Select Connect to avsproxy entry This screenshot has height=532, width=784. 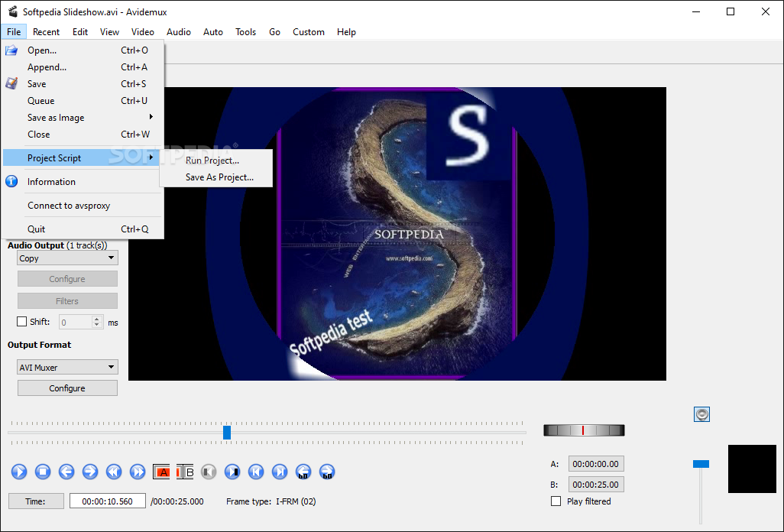[83, 206]
